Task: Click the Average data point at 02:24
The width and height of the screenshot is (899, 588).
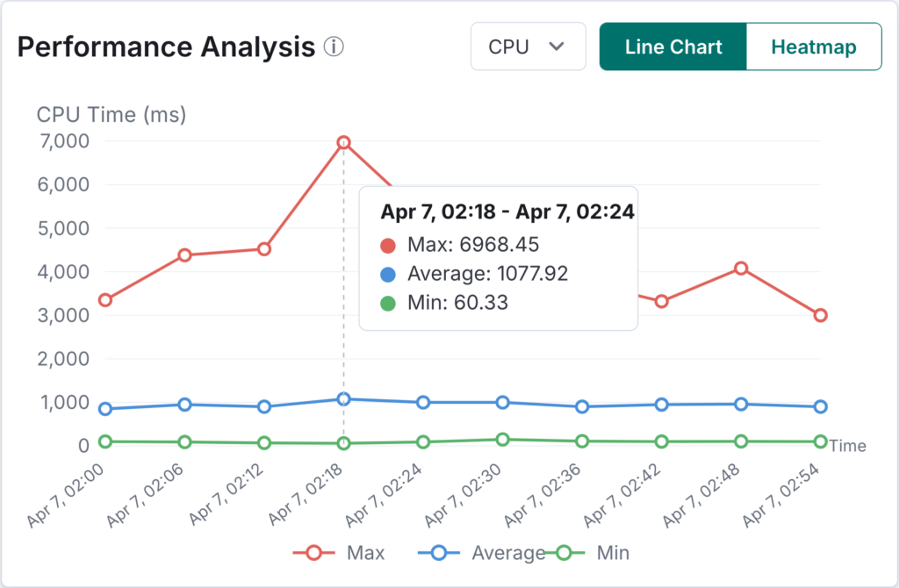Action: (x=423, y=402)
